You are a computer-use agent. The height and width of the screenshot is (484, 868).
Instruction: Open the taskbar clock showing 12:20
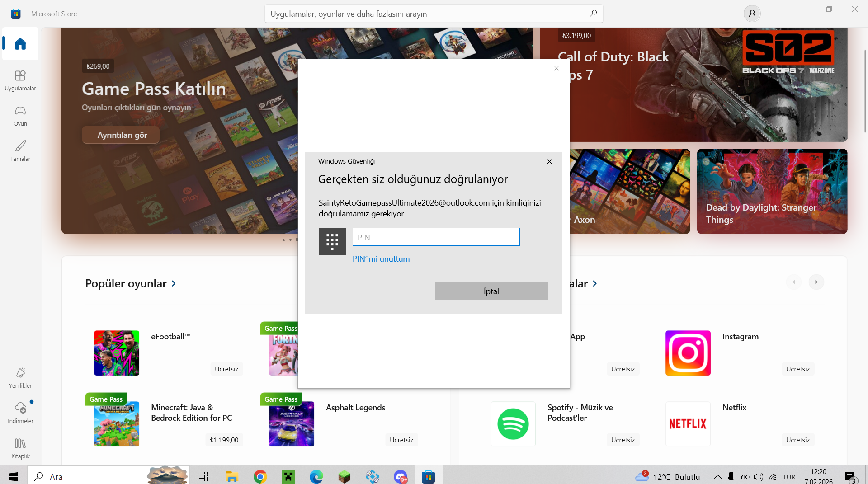818,476
